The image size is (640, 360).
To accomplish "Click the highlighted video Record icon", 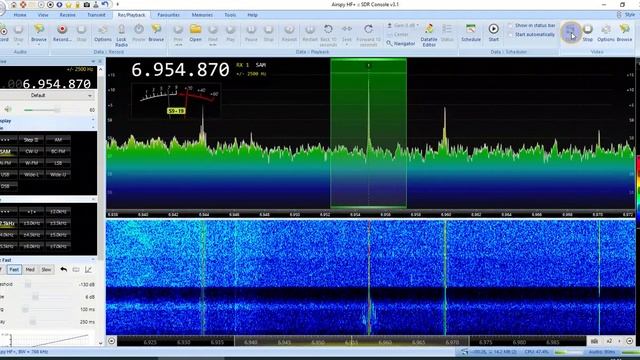I will 571,32.
